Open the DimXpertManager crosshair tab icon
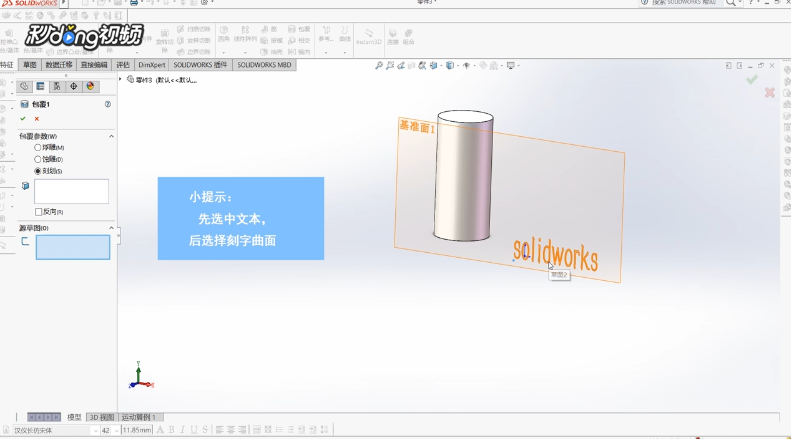The image size is (791, 439). 74,86
